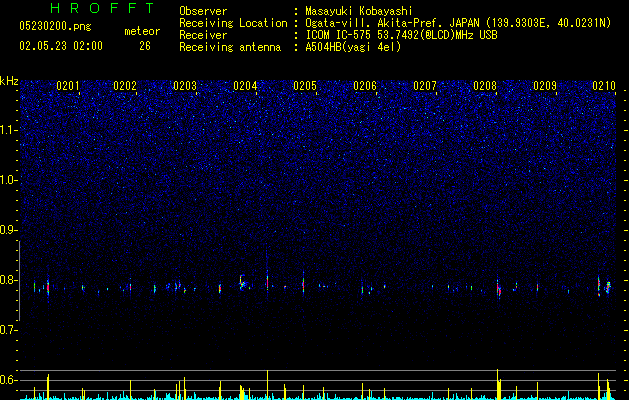
Task: Click the Receiving Location label
Action: [x=233, y=23]
